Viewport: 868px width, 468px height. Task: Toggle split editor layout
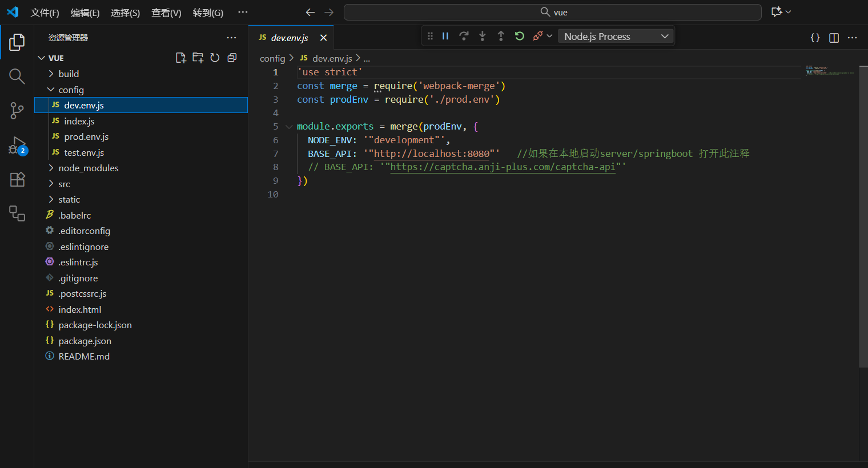coord(834,38)
